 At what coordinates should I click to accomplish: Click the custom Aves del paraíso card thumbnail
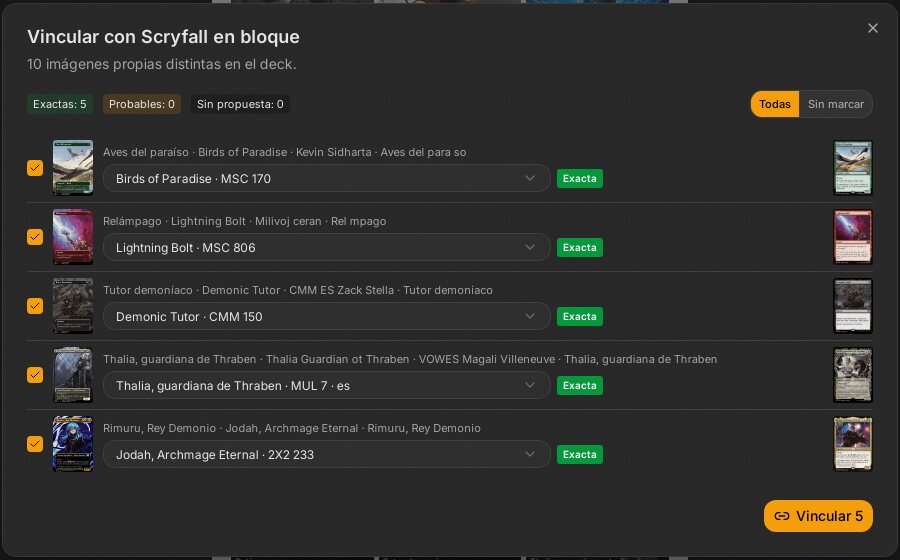(x=73, y=168)
